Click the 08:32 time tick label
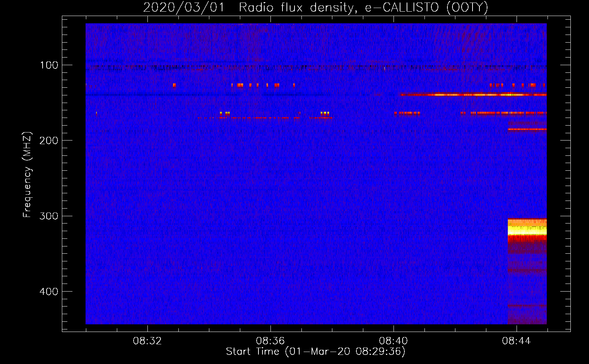Image resolution: width=589 pixels, height=364 pixels. click(147, 341)
